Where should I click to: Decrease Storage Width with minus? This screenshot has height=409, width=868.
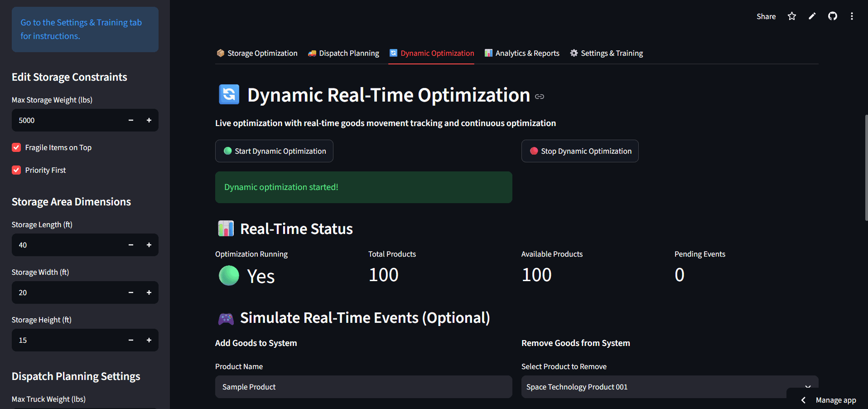131,292
